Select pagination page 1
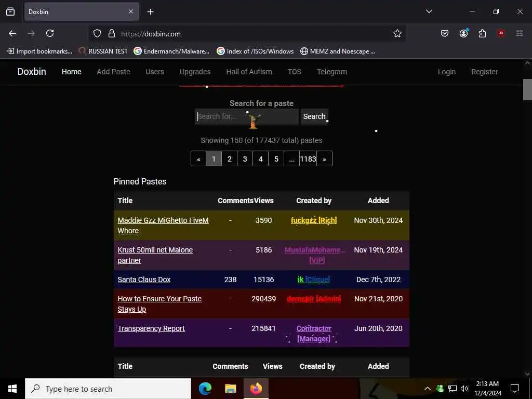This screenshot has width=532, height=399. tap(214, 159)
